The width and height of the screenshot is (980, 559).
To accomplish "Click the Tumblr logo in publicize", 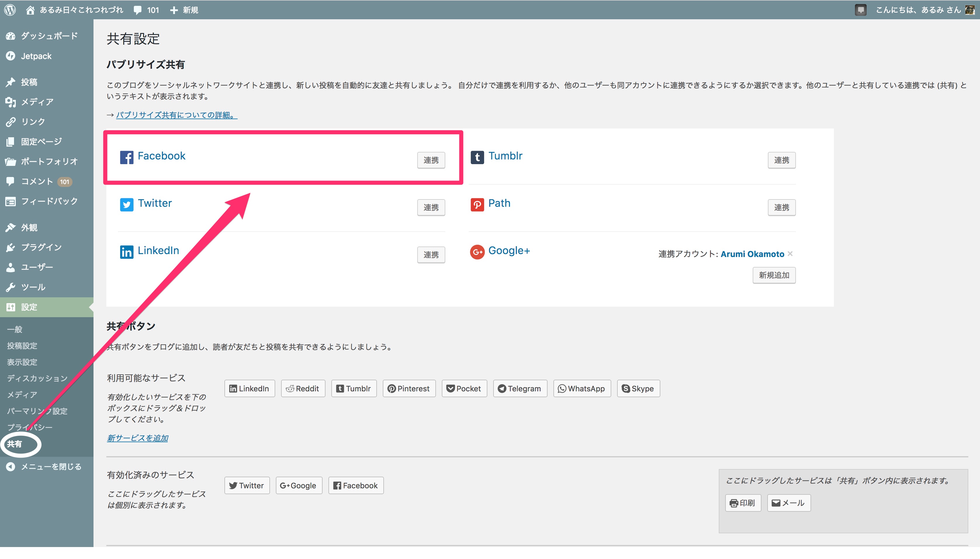I will [x=477, y=157].
